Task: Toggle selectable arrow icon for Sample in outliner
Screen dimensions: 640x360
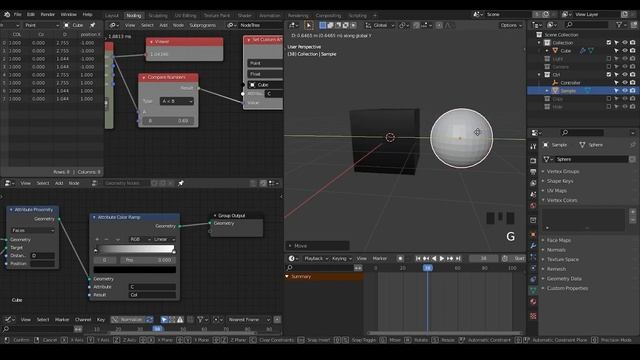Action: pyautogui.click(x=616, y=91)
